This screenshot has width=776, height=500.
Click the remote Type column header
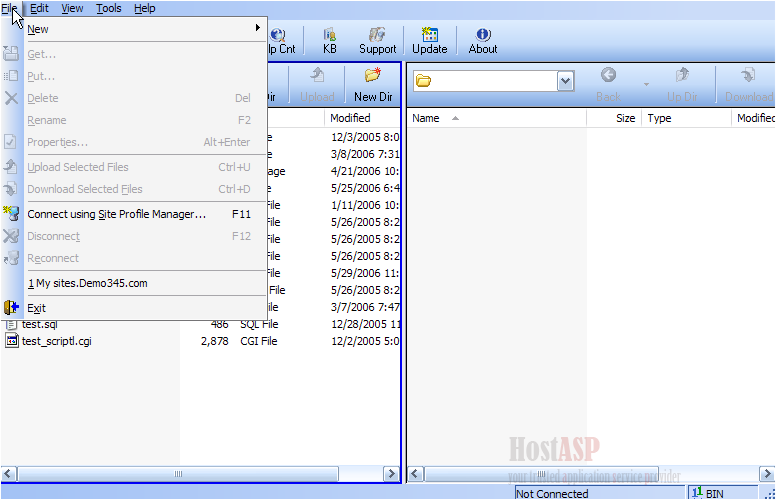click(660, 118)
